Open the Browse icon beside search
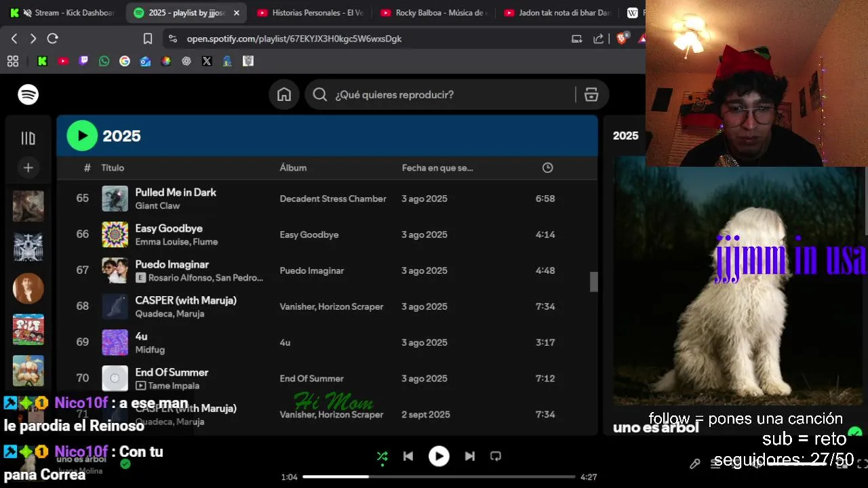Screen dimensions: 868x488 (x=591, y=95)
